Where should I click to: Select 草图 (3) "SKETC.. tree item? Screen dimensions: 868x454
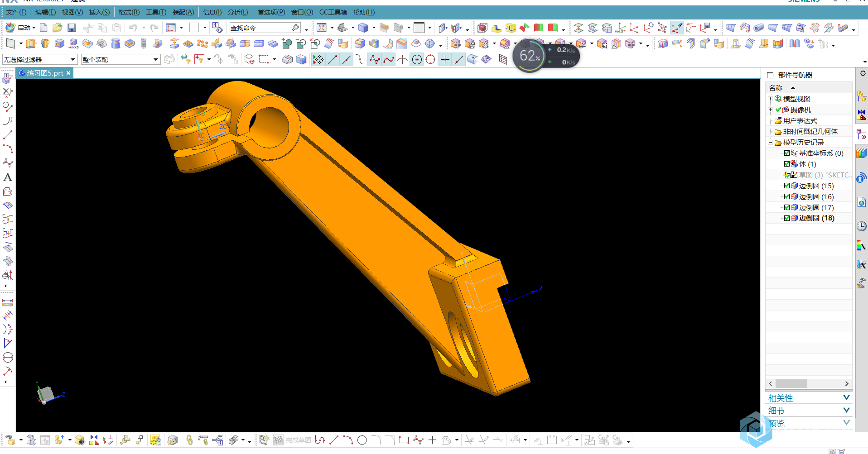(x=825, y=175)
